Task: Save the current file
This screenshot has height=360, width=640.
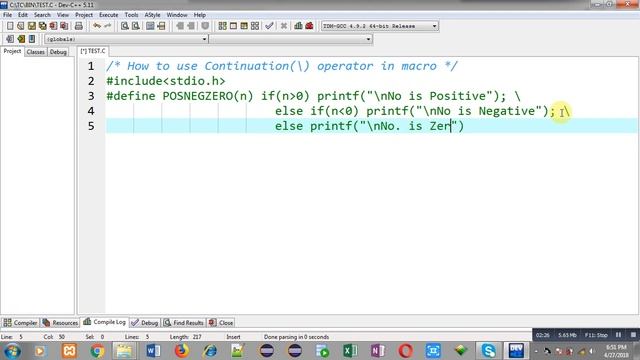Action: (31, 26)
